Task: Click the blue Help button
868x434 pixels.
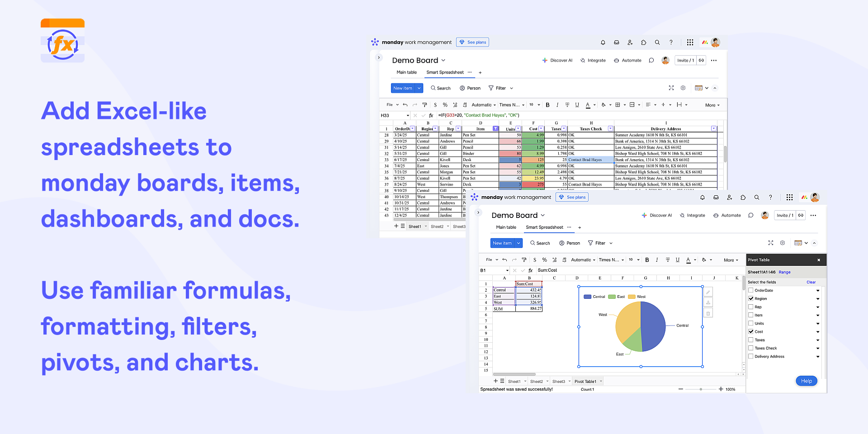Action: point(807,381)
